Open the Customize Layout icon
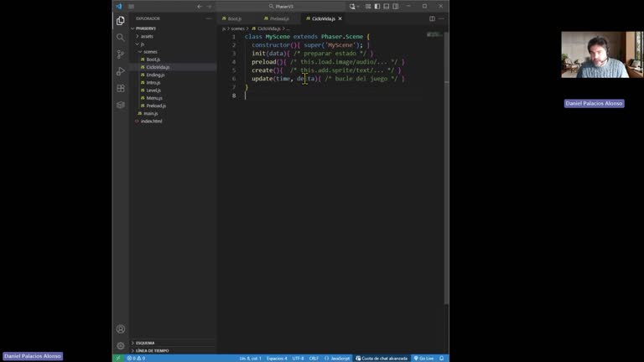This screenshot has width=644, height=362. point(368,7)
